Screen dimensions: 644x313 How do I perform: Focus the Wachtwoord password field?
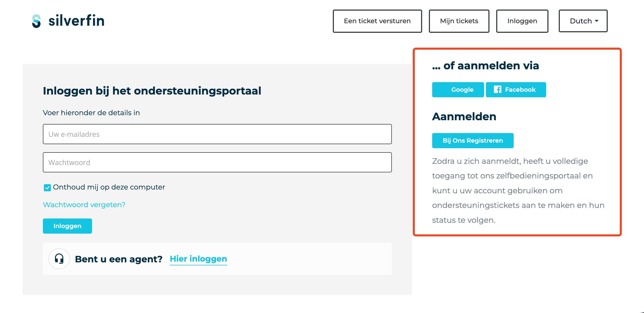[x=217, y=162]
